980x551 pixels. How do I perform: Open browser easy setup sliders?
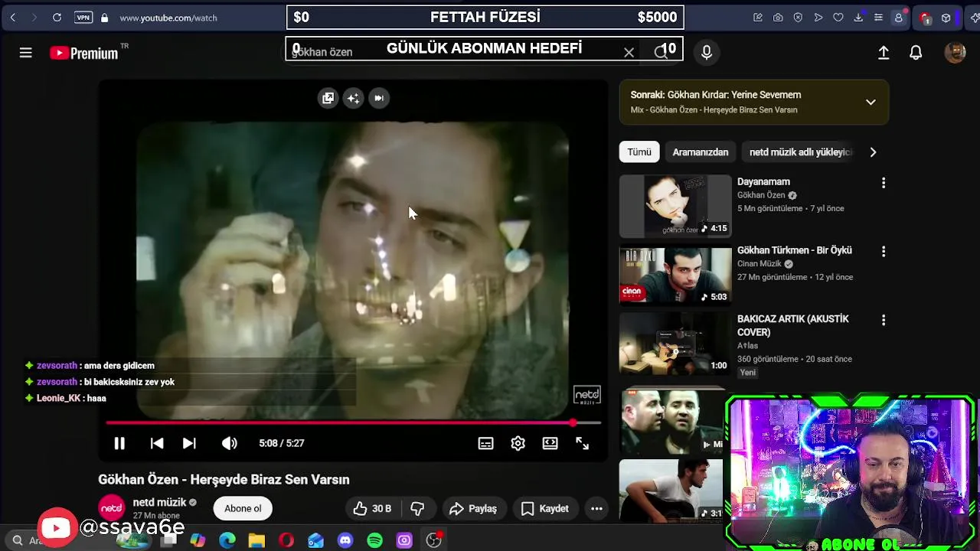(878, 18)
